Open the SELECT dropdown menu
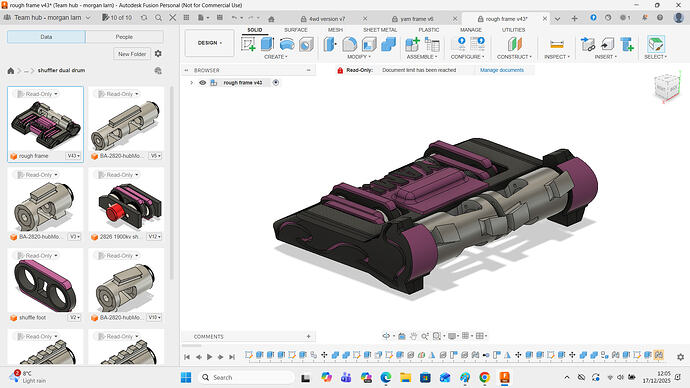 [x=656, y=57]
